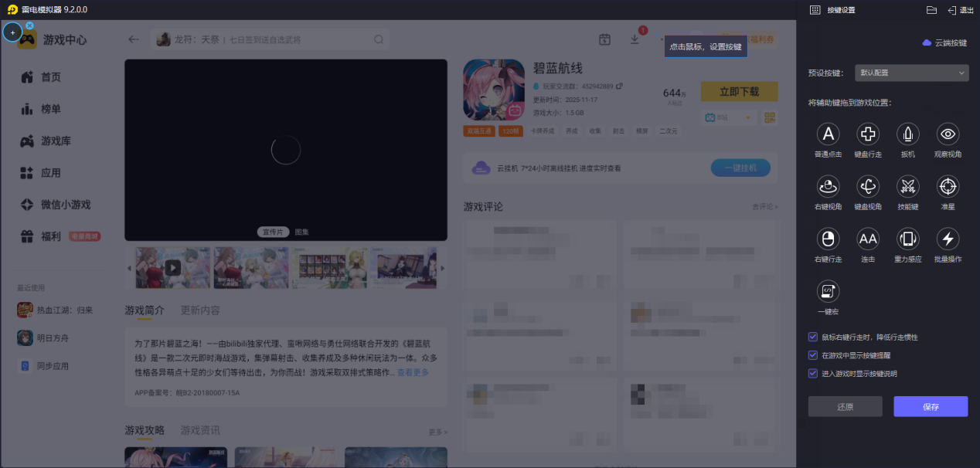
Task: Select the 右键行走 mouse walk icon
Action: tap(828, 239)
